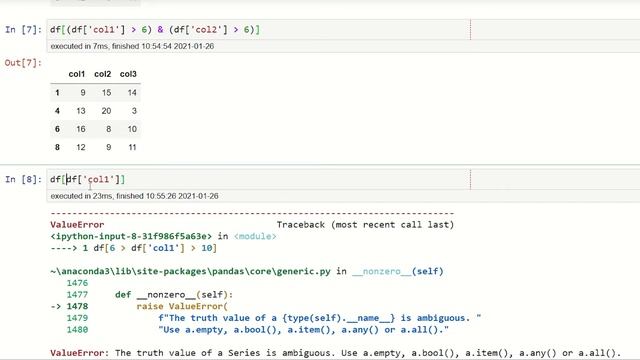Click the pandas\core\generic.py file path

(190, 271)
